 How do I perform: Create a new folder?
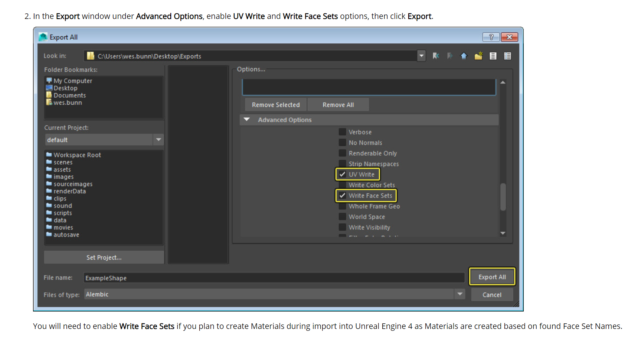point(478,56)
